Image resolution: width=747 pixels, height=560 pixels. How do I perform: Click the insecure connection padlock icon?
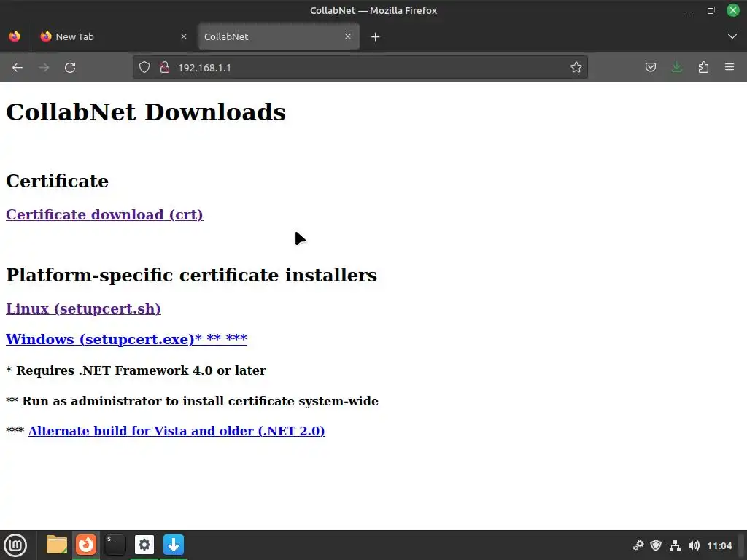pyautogui.click(x=165, y=68)
